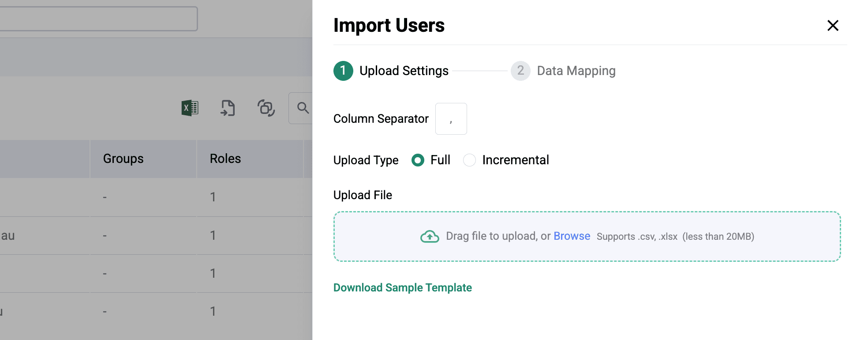The image size is (868, 340).
Task: Go to Upload Settings step
Action: click(391, 71)
